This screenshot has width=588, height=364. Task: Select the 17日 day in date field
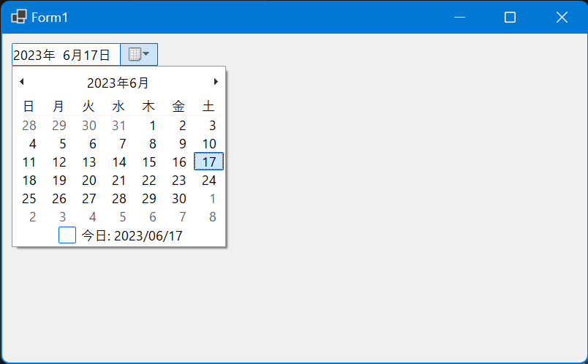pos(97,55)
